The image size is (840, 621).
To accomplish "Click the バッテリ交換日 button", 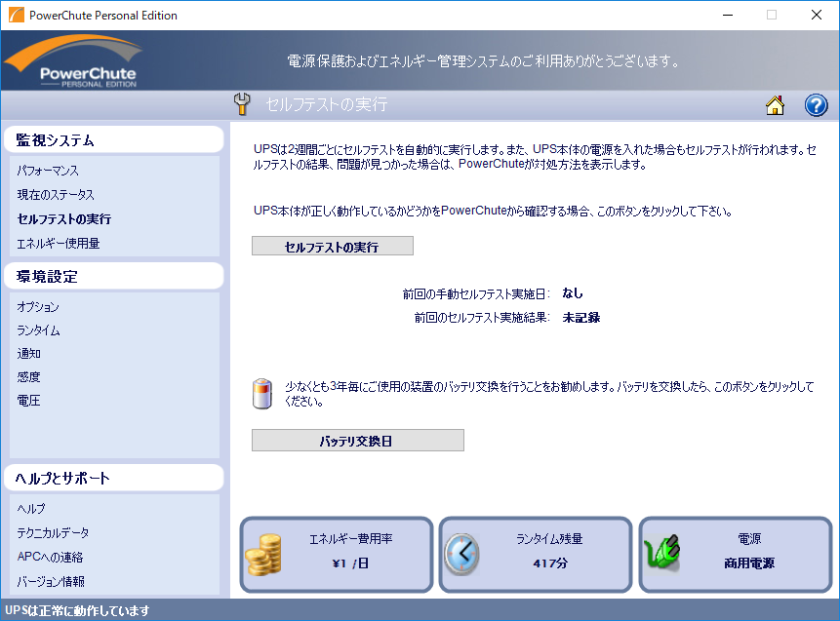I will pos(358,441).
